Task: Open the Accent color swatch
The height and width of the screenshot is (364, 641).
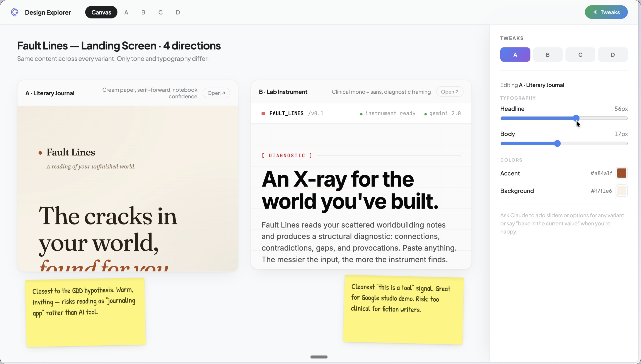Action: [621, 173]
